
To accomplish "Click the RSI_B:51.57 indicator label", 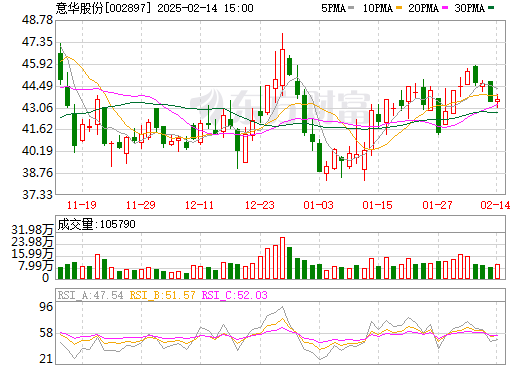I will click(162, 295).
